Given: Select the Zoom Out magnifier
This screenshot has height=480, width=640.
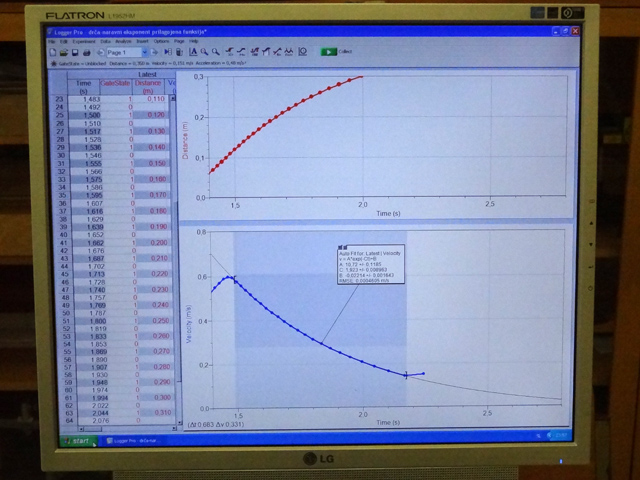Looking at the screenshot, I should (216, 51).
